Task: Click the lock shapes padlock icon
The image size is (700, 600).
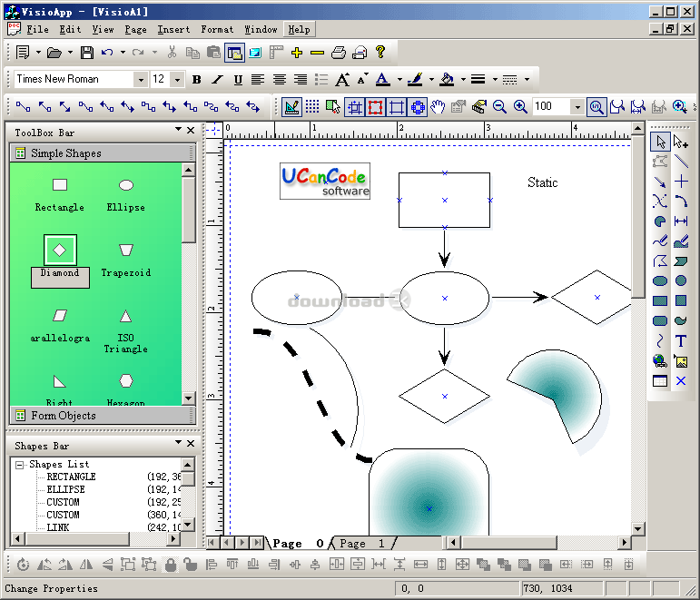Action: point(170,565)
